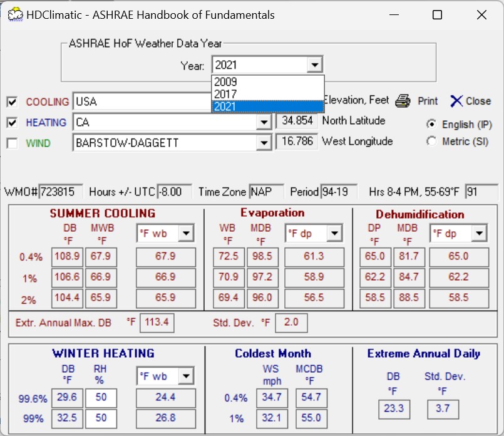
Task: Click the Hrs 8-4 PM value 91
Action: [x=481, y=192]
